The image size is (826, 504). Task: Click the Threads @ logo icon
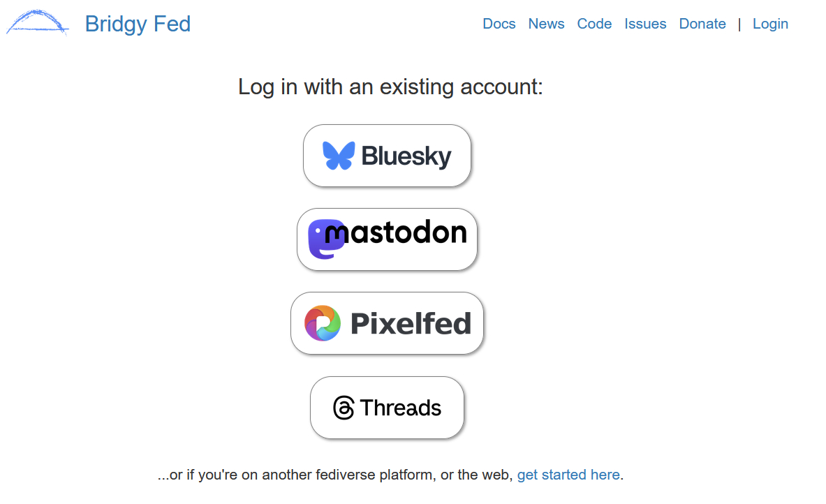point(344,408)
